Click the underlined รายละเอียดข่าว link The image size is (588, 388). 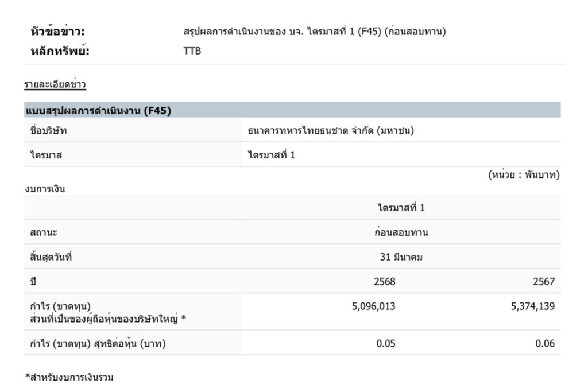(x=55, y=85)
